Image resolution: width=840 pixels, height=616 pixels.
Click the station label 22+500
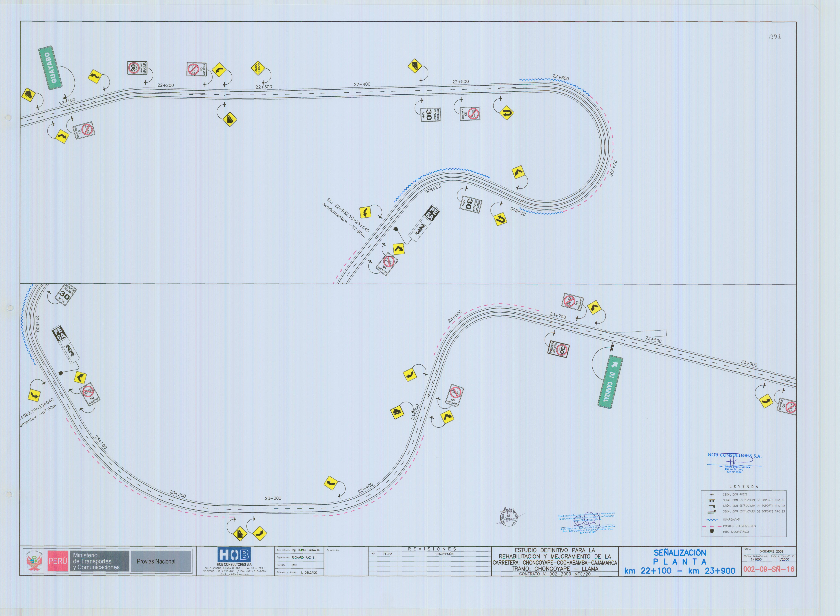click(x=460, y=82)
